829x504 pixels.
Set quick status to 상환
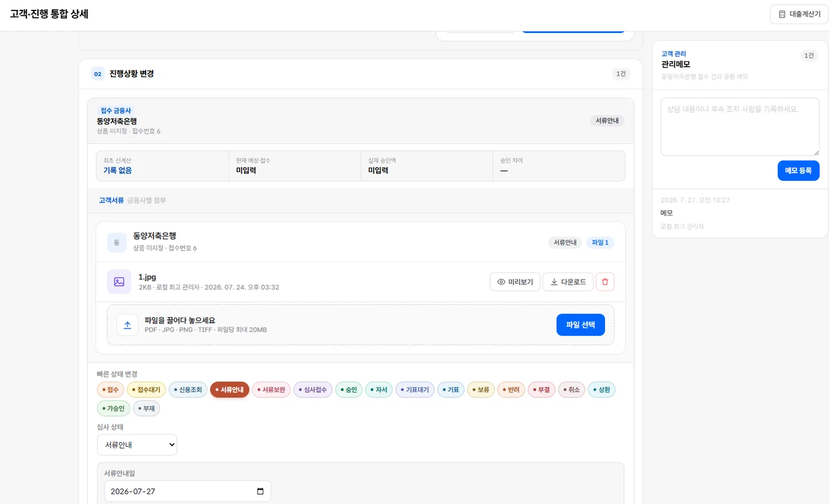(x=602, y=390)
